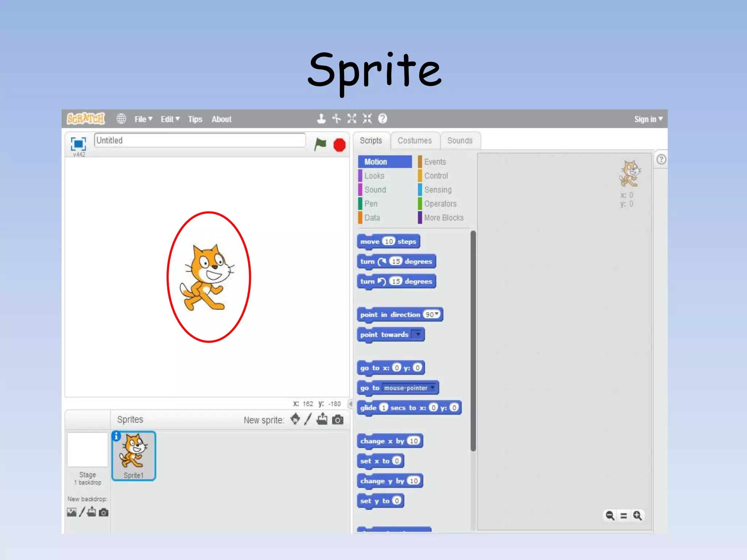Screen dimensions: 747x560
Task: Choose new sprite from library
Action: coord(295,419)
